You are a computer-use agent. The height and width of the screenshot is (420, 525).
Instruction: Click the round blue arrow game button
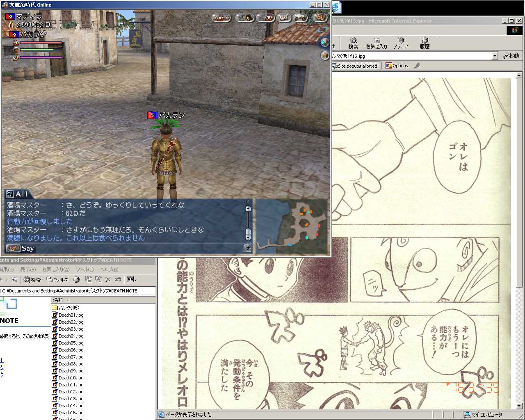click(x=324, y=42)
